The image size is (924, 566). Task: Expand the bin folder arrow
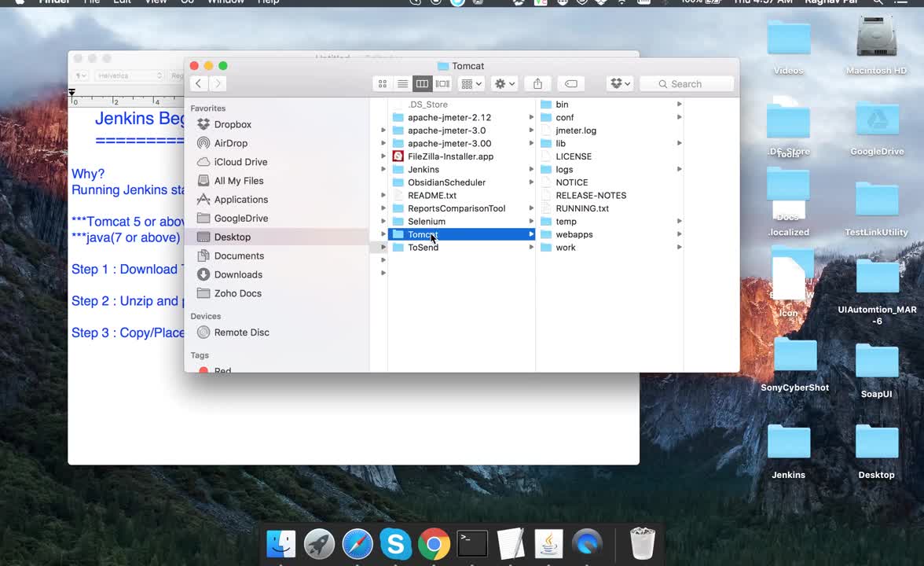pyautogui.click(x=680, y=105)
